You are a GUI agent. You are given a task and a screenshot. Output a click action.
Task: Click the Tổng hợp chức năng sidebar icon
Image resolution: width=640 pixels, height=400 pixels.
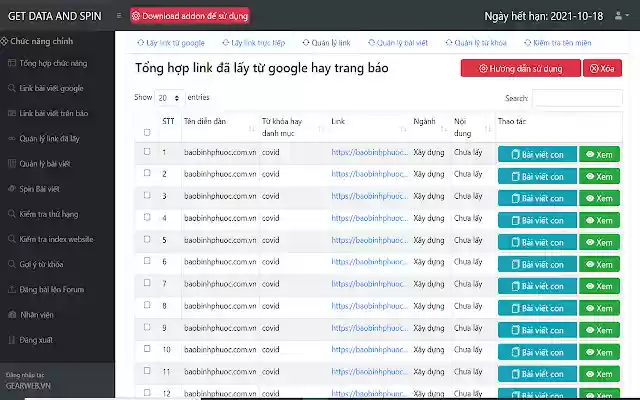[10, 63]
